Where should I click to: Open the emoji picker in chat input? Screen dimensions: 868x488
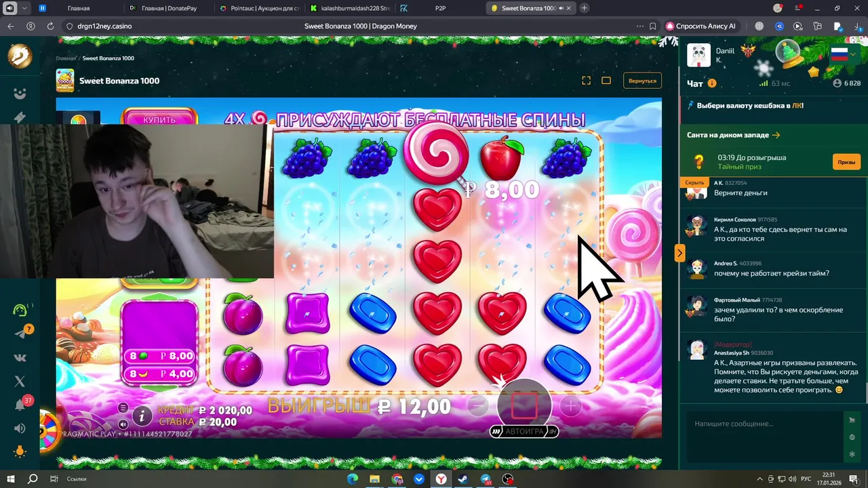click(852, 437)
